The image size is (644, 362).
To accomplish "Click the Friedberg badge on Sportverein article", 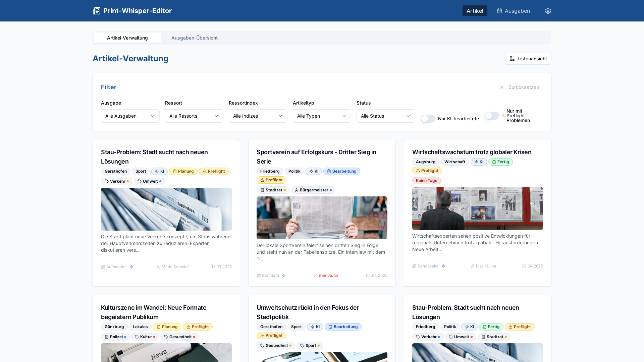I will click(270, 171).
